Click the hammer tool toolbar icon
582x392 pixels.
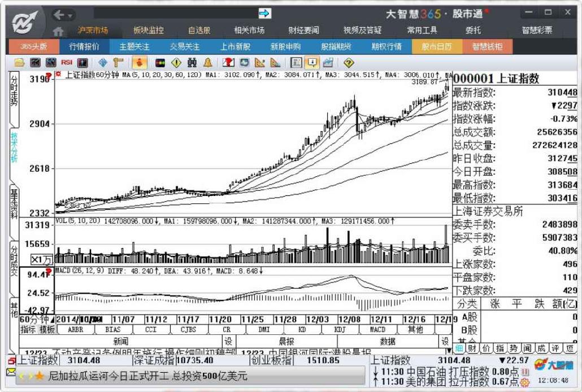pyautogui.click(x=119, y=63)
